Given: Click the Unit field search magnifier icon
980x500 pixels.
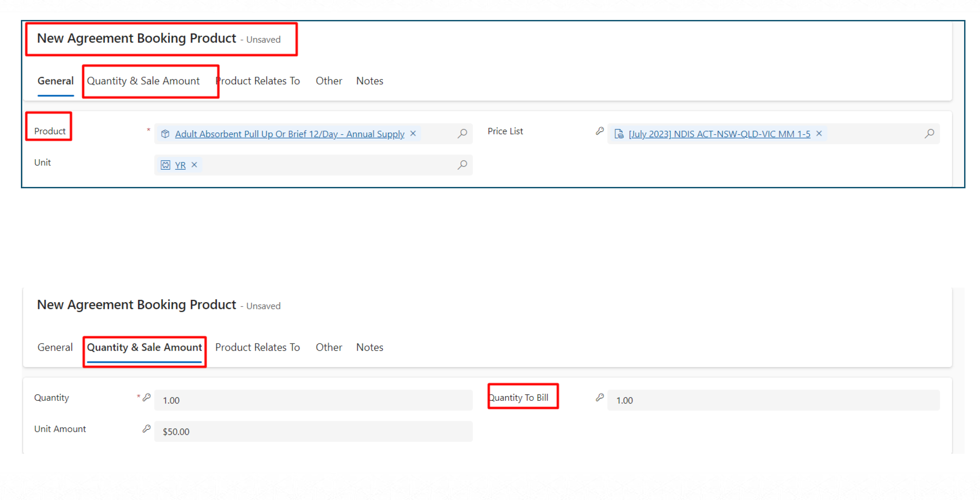Looking at the screenshot, I should (x=462, y=165).
